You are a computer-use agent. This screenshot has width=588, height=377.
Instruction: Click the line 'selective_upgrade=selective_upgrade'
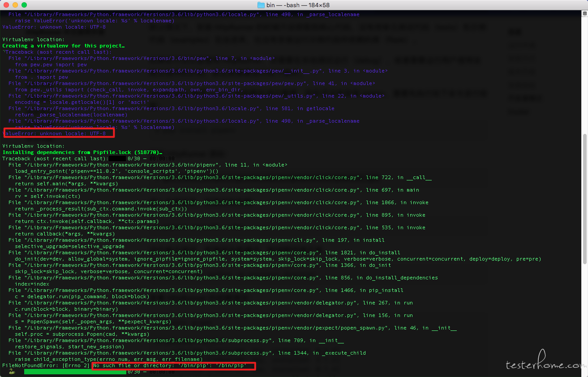point(70,246)
